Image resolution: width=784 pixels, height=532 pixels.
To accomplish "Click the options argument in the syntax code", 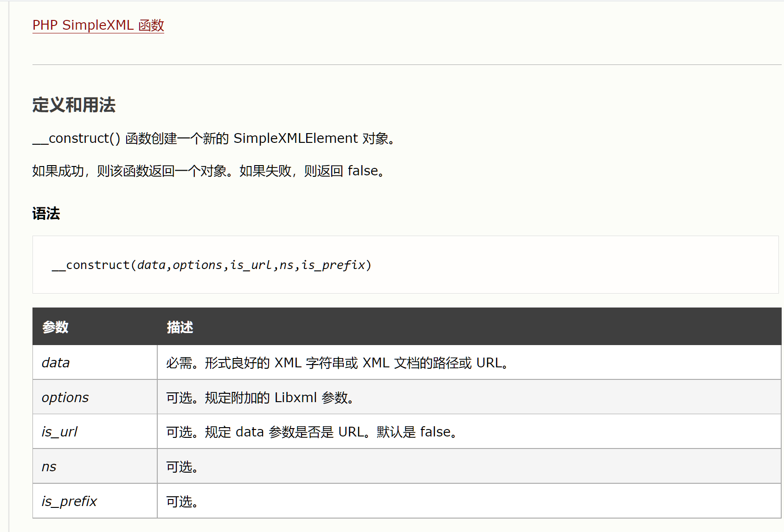I will [x=197, y=265].
